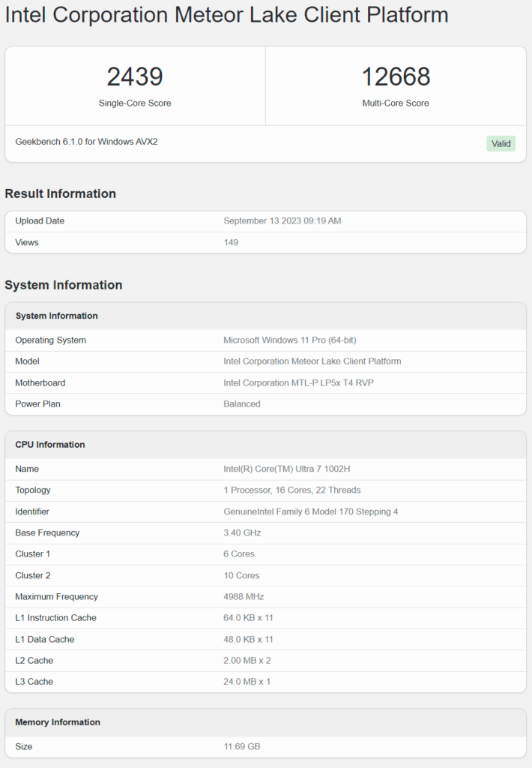Click the Views label
Screen dimensions: 532x768
click(x=27, y=242)
